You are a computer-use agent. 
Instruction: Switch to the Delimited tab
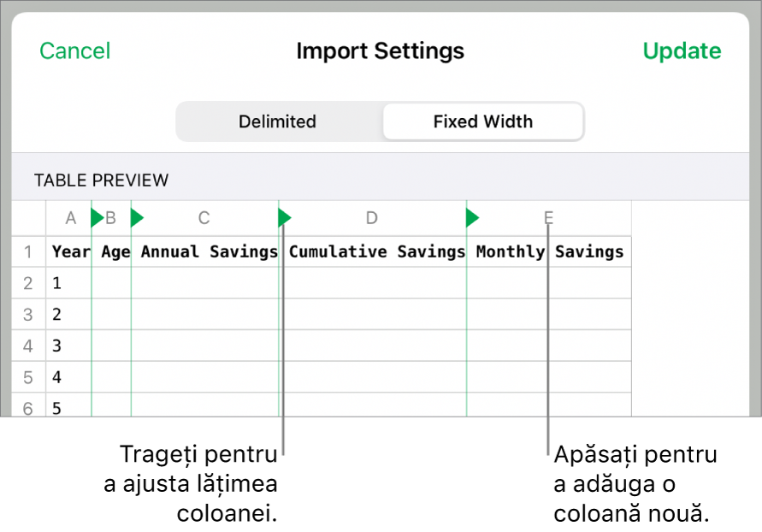(277, 121)
